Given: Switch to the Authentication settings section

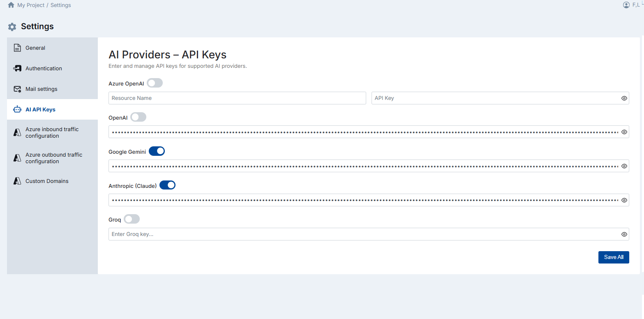Looking at the screenshot, I should [44, 68].
